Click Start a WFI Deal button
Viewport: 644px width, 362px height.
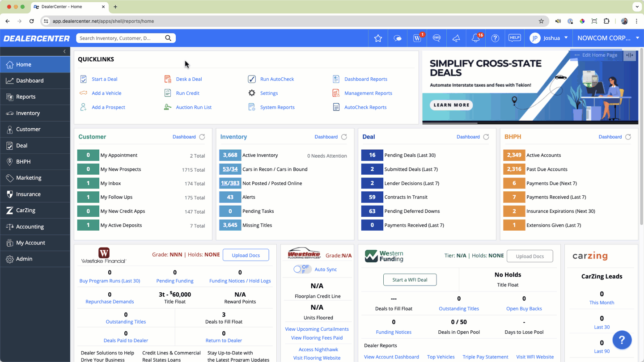(410, 280)
